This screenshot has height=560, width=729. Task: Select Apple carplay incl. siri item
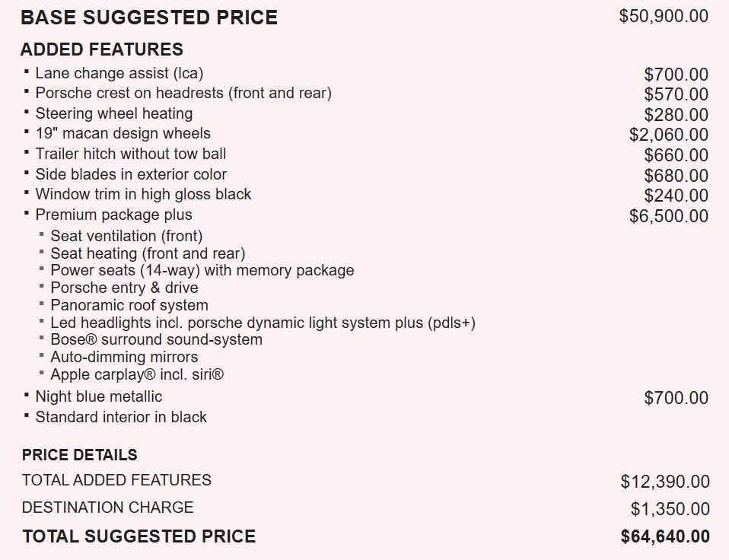click(x=137, y=374)
